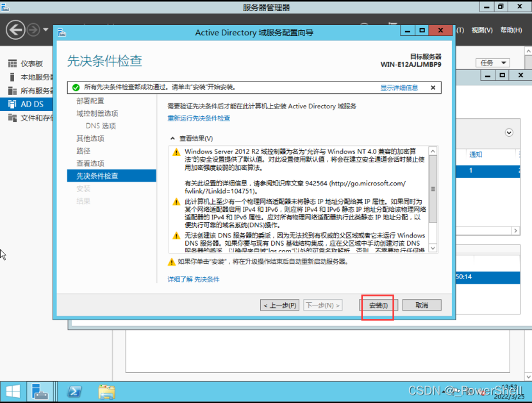The height and width of the screenshot is (403, 532).
Task: Click scroll-up arrow of results list
Action: tap(433, 151)
